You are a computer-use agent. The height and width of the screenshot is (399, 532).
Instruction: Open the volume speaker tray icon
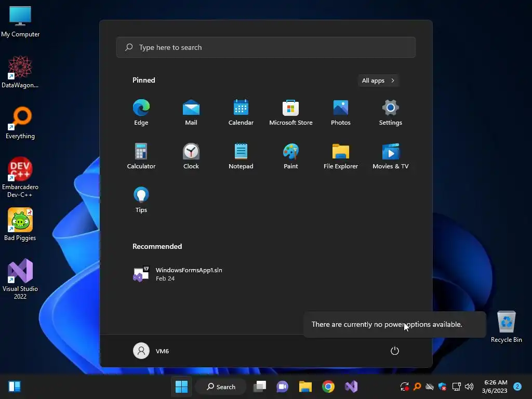tap(469, 387)
